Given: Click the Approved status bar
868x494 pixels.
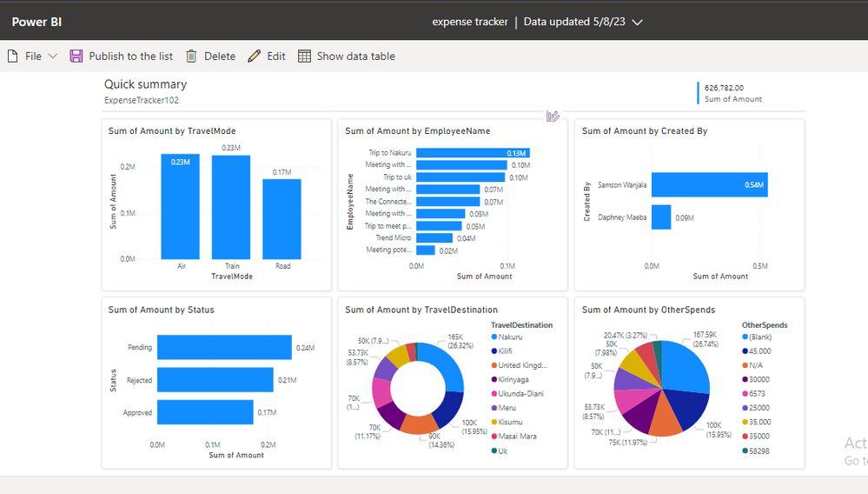Looking at the screenshot, I should click(205, 412).
